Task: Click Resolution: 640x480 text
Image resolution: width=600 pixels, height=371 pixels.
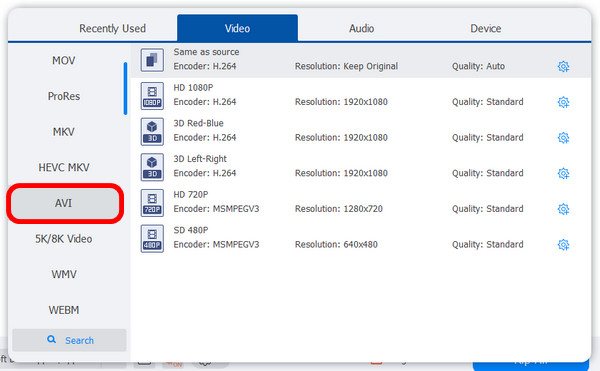Action: [x=336, y=244]
